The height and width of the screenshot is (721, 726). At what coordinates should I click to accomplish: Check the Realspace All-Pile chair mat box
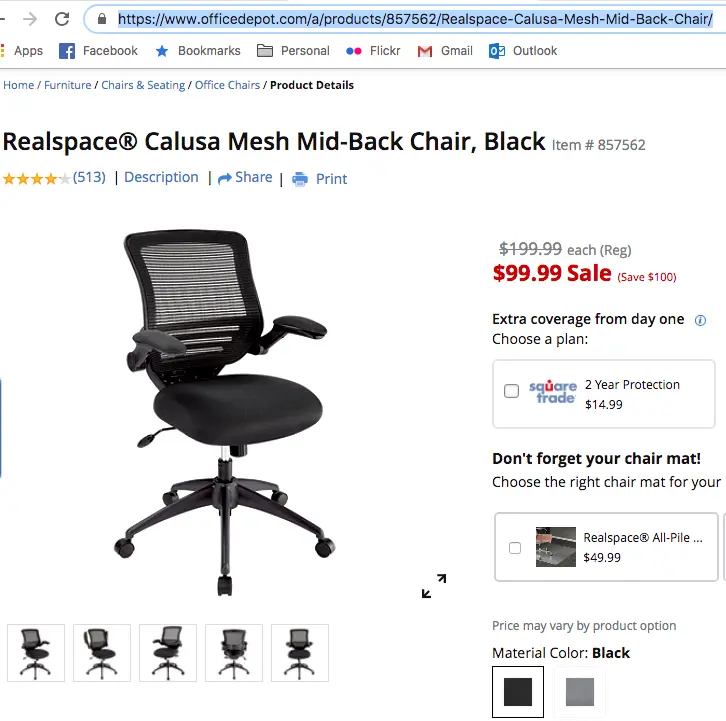tap(514, 548)
